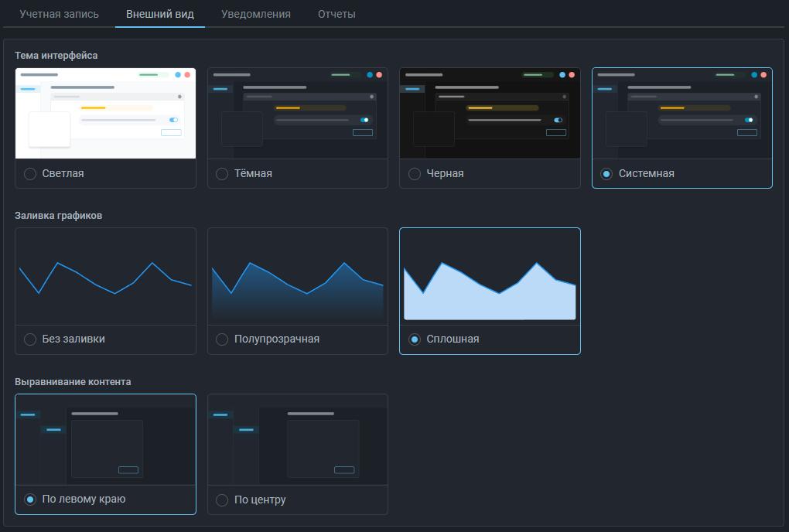Go to the Отчеты tab
Viewport: 789px width, 532px height.
(336, 14)
